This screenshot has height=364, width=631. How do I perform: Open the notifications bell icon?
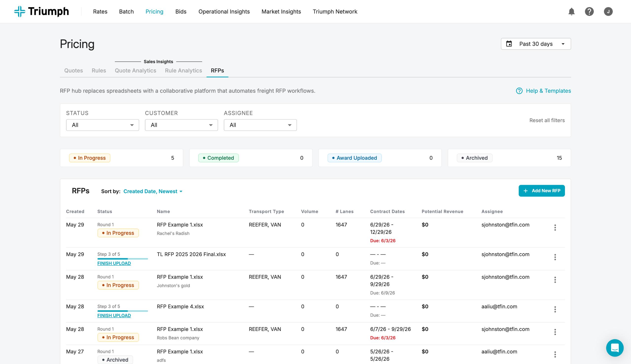pos(572,12)
